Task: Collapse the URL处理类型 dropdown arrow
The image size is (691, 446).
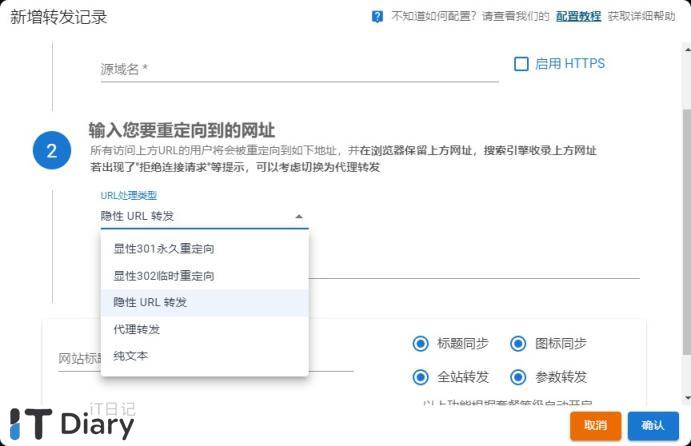Action: 299,216
